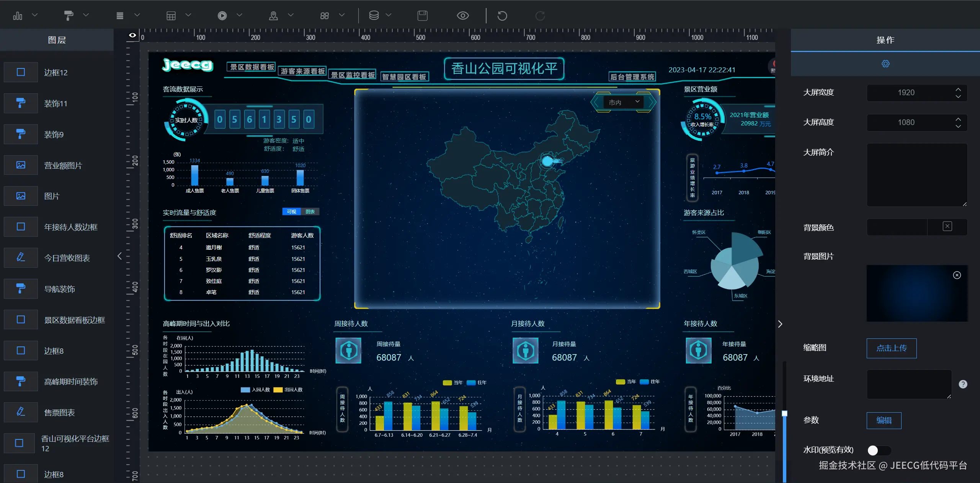The image size is (980, 483).
Task: Click the gear settings icon in 操作 panel
Action: pyautogui.click(x=885, y=64)
